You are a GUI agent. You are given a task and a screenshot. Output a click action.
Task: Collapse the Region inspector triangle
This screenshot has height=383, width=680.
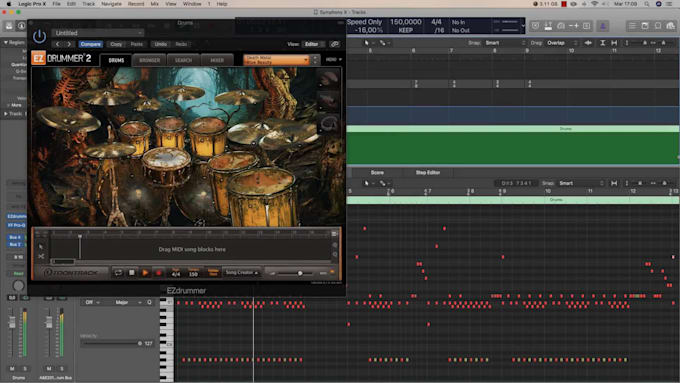6,43
